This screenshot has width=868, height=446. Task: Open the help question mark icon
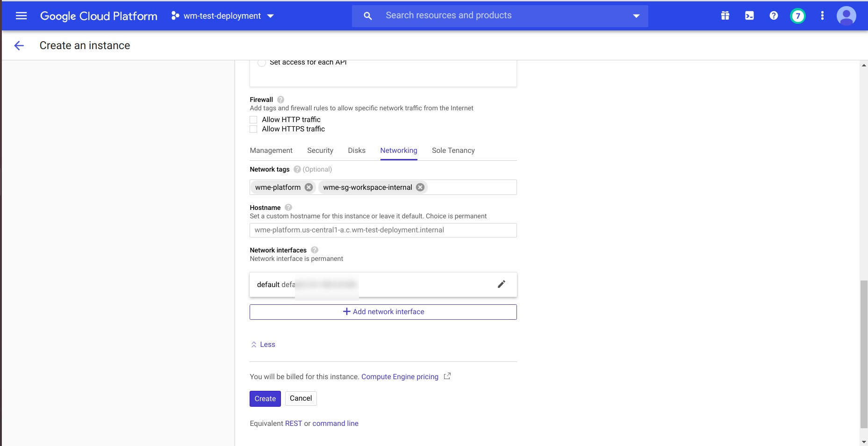pos(774,16)
